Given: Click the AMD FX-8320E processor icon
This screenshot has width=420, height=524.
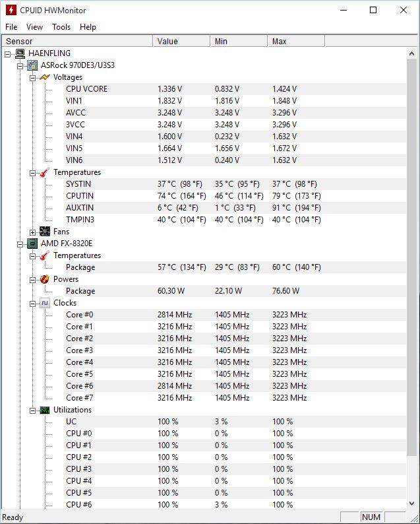Looking at the screenshot, I should click(32, 244).
